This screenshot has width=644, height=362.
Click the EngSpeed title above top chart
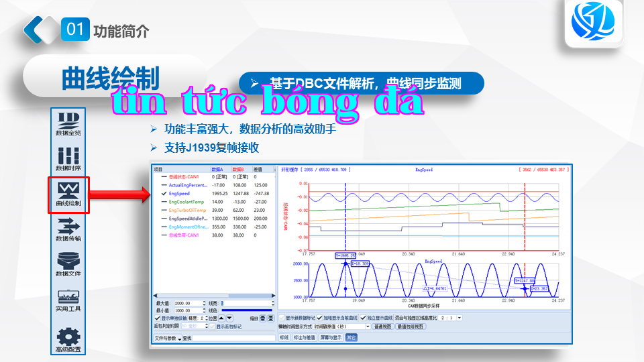click(x=424, y=170)
